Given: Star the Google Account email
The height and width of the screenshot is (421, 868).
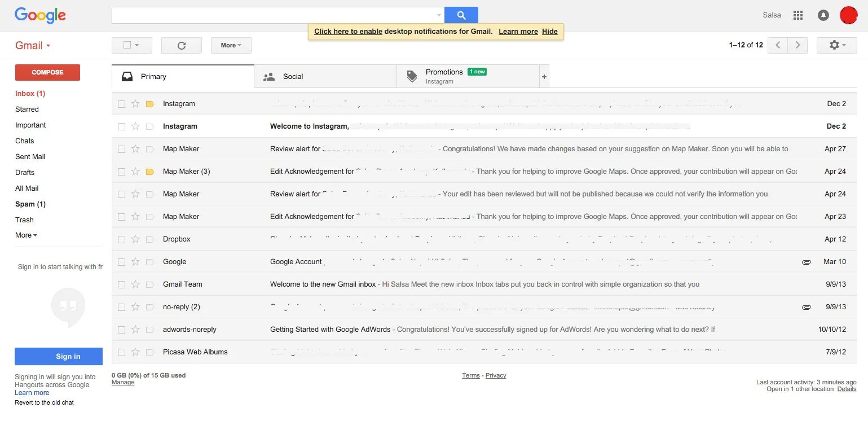Looking at the screenshot, I should tap(135, 262).
